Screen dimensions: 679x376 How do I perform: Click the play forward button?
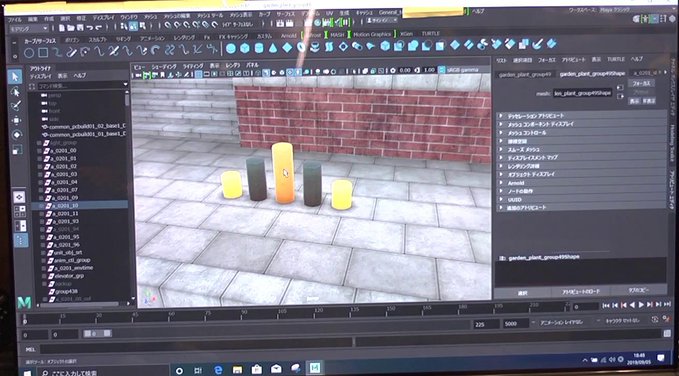pyautogui.click(x=641, y=305)
